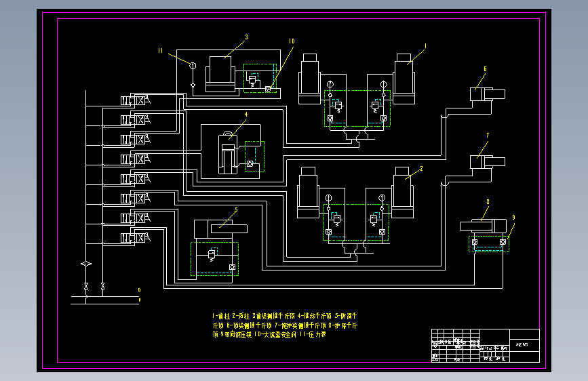Click safety valve symbol indicated by callout 10
The width and height of the screenshot is (588, 381).
pyautogui.click(x=268, y=89)
